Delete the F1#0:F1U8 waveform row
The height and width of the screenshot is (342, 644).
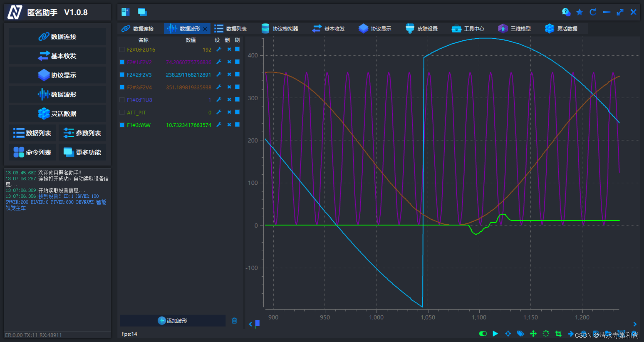(x=229, y=100)
